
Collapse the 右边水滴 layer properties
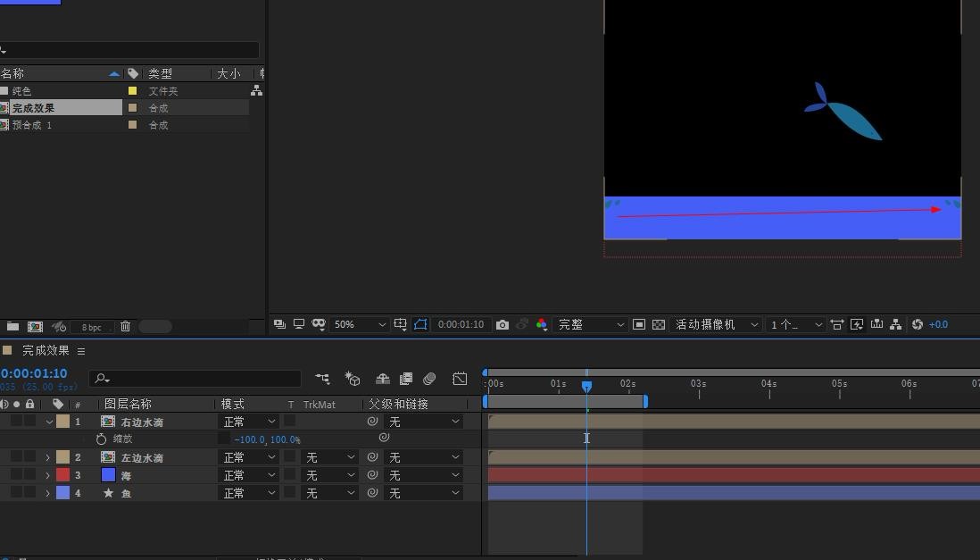point(49,422)
